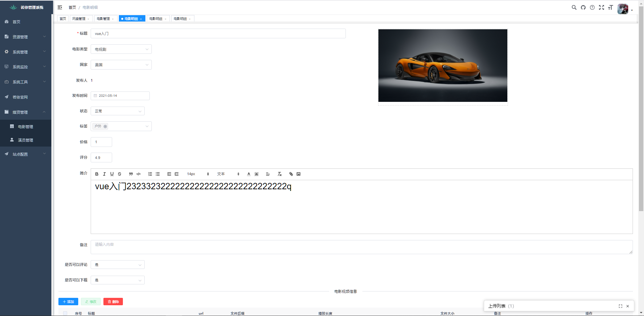The image size is (644, 316).
Task: Collapse the sidebar with the hamburger icon
Action: pos(60,7)
